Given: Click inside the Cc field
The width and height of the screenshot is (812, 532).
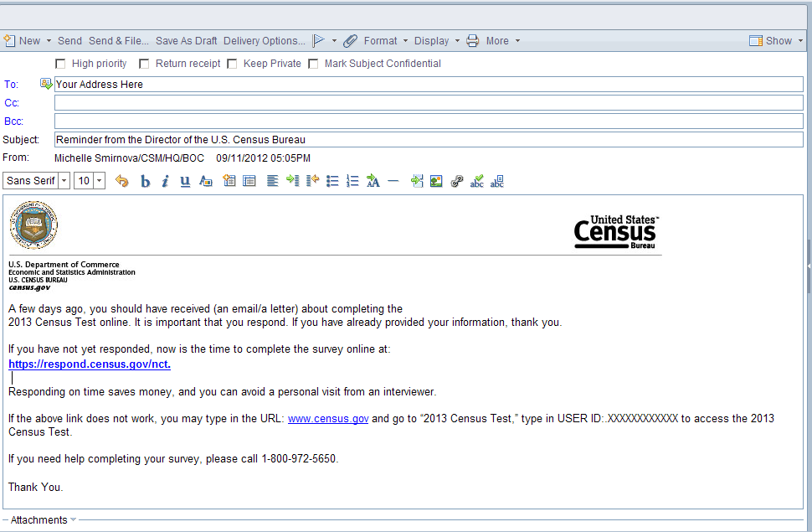Looking at the screenshot, I should click(x=429, y=103).
